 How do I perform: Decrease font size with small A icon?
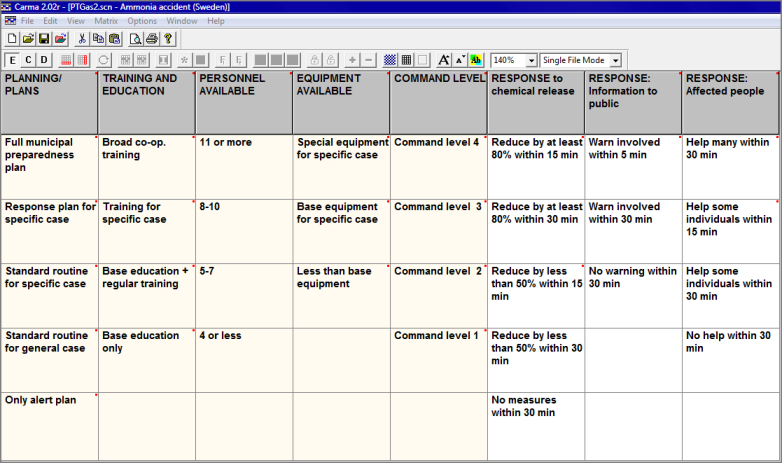(460, 60)
